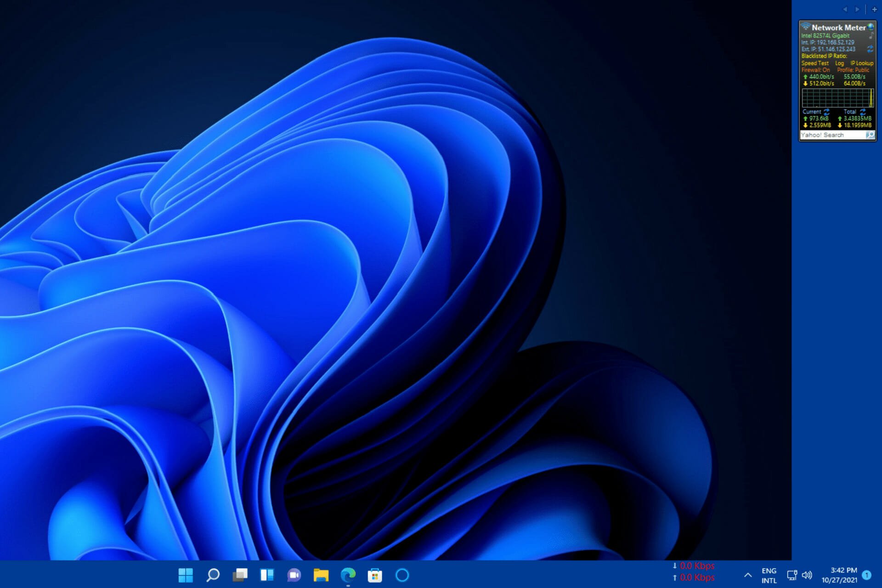Click Intel 82574L Gigabit adapter name

(x=825, y=35)
